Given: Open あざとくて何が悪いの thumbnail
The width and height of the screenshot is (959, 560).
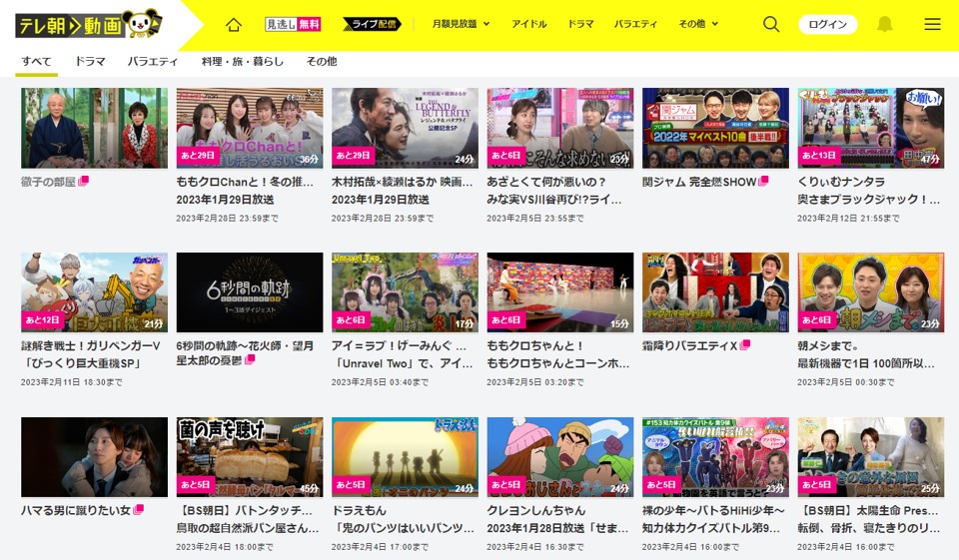Looking at the screenshot, I should 560,128.
